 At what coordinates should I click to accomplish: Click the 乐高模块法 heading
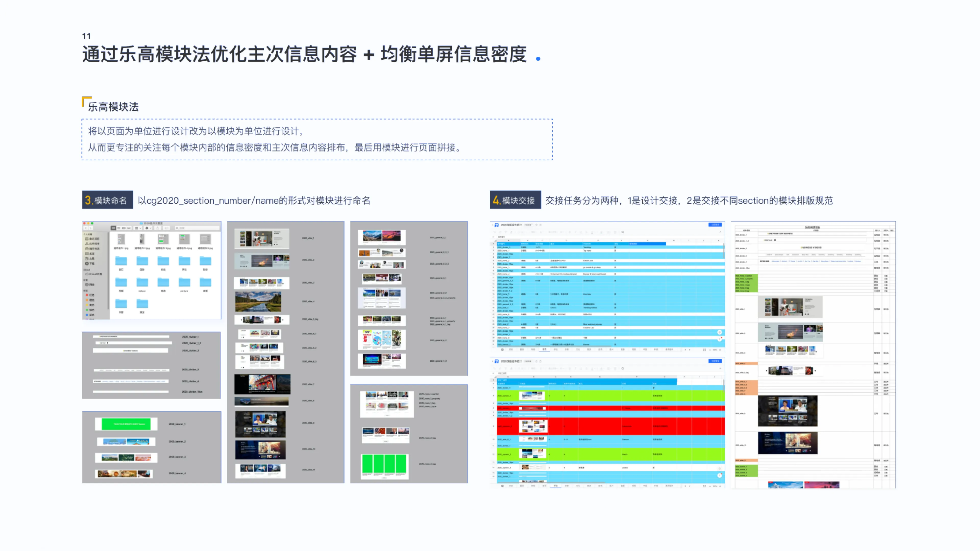click(x=113, y=107)
